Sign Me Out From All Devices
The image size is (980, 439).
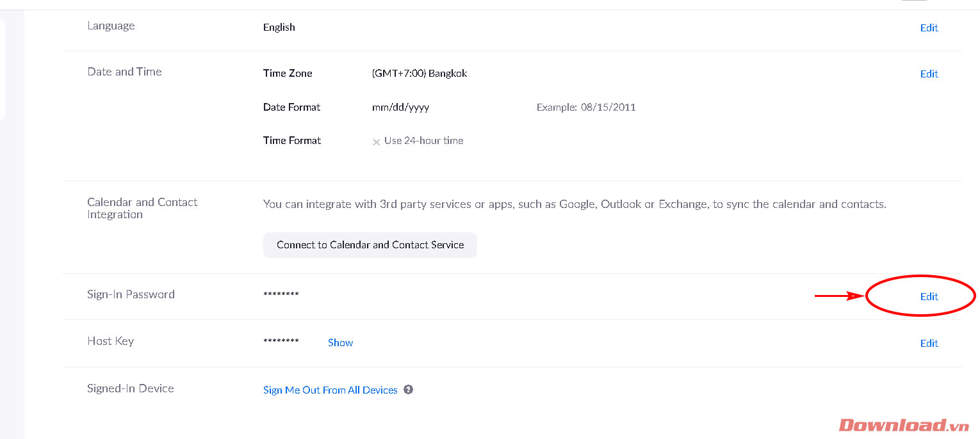(x=330, y=390)
